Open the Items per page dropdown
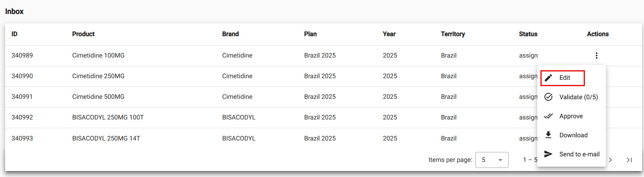The image size is (644, 177). point(492,160)
